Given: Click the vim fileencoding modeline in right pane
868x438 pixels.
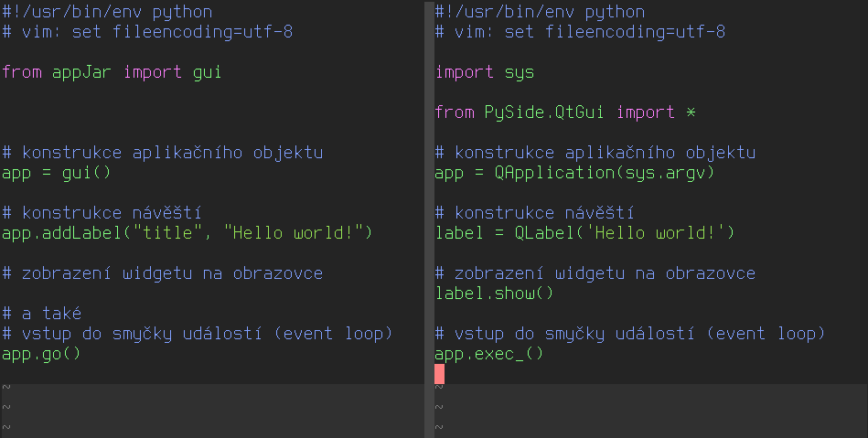Looking at the screenshot, I should [x=580, y=32].
